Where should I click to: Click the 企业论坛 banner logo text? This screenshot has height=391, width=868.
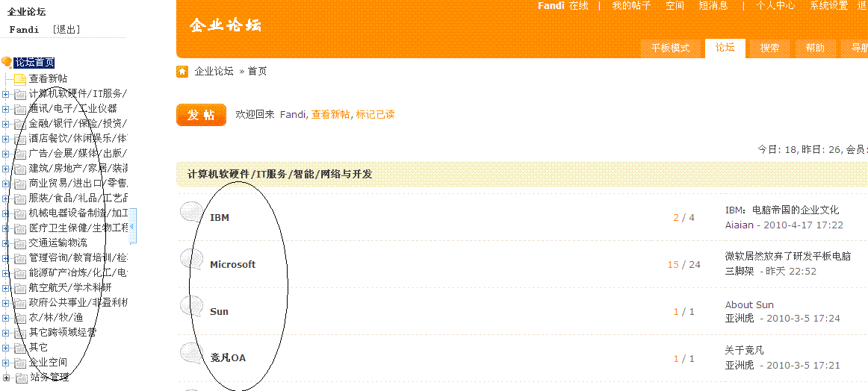click(x=226, y=25)
